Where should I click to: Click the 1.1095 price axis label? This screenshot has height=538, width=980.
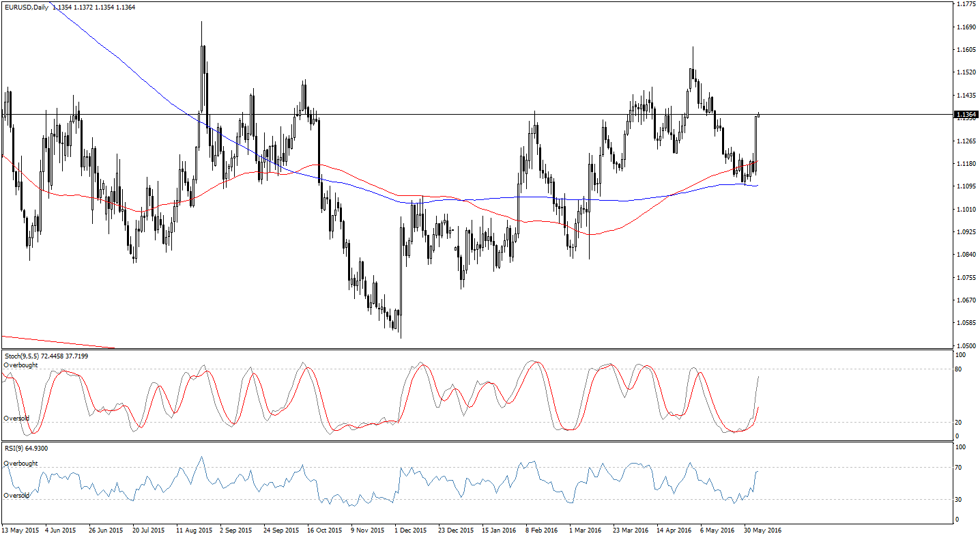[965, 186]
